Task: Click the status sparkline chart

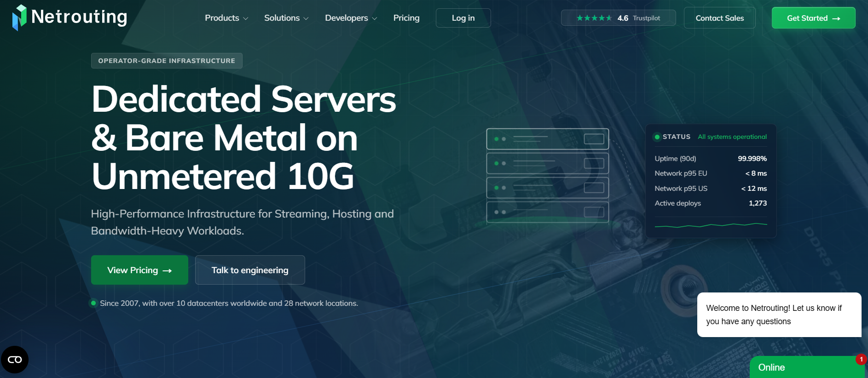Action: click(711, 225)
